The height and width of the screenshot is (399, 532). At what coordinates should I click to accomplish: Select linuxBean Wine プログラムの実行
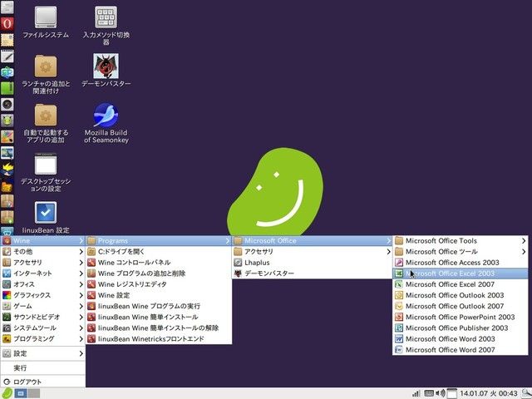pyautogui.click(x=159, y=306)
